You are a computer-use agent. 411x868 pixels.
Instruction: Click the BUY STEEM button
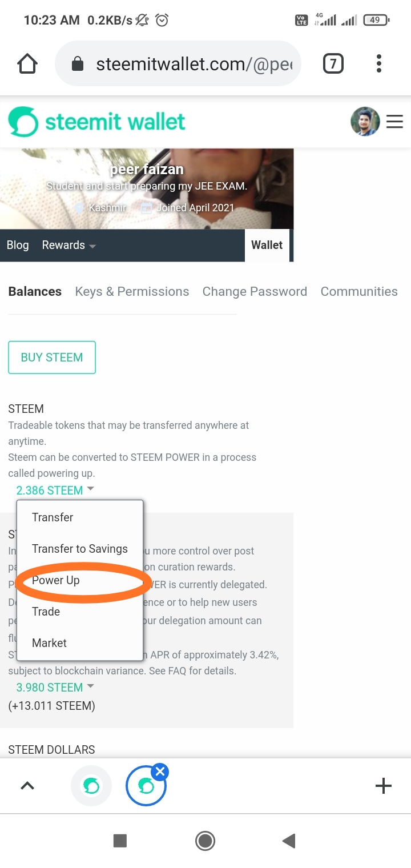pos(52,357)
